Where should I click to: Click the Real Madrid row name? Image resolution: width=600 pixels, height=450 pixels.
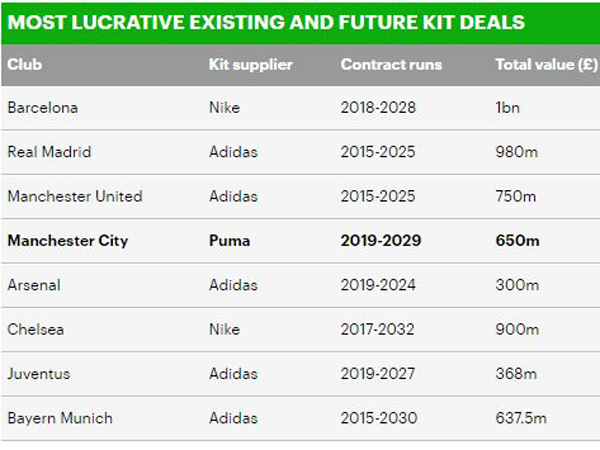click(49, 152)
